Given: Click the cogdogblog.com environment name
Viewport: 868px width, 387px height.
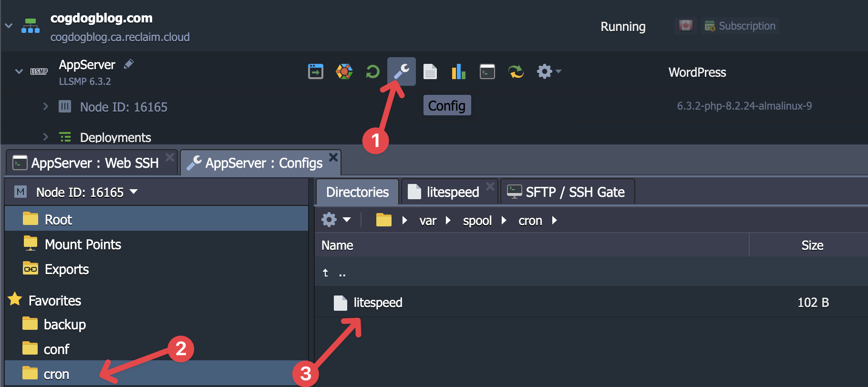Looking at the screenshot, I should 102,18.
